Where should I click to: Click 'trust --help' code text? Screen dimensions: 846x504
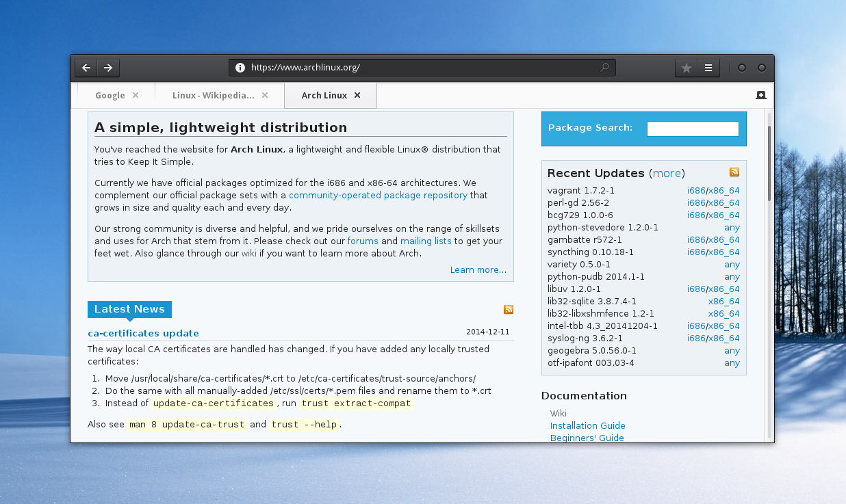pyautogui.click(x=304, y=425)
